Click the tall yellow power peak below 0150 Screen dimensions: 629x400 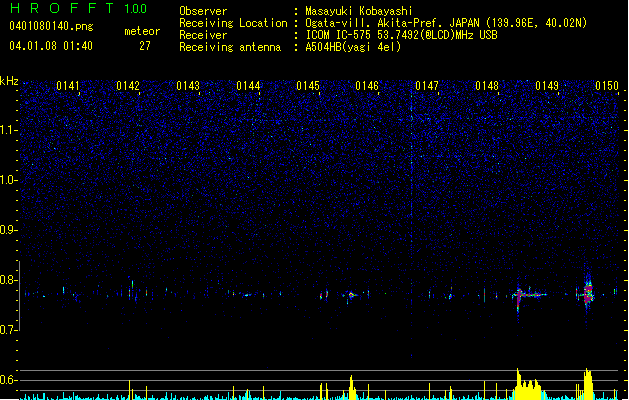click(588, 384)
